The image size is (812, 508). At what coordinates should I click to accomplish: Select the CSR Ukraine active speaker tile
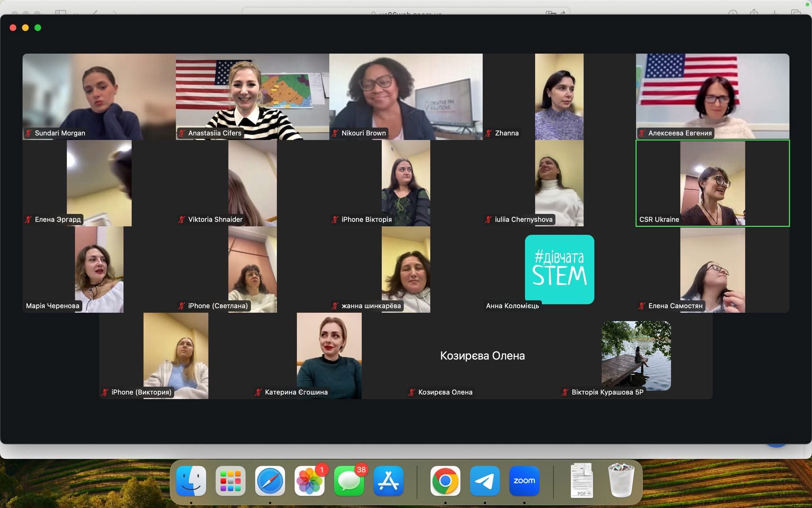coord(712,183)
